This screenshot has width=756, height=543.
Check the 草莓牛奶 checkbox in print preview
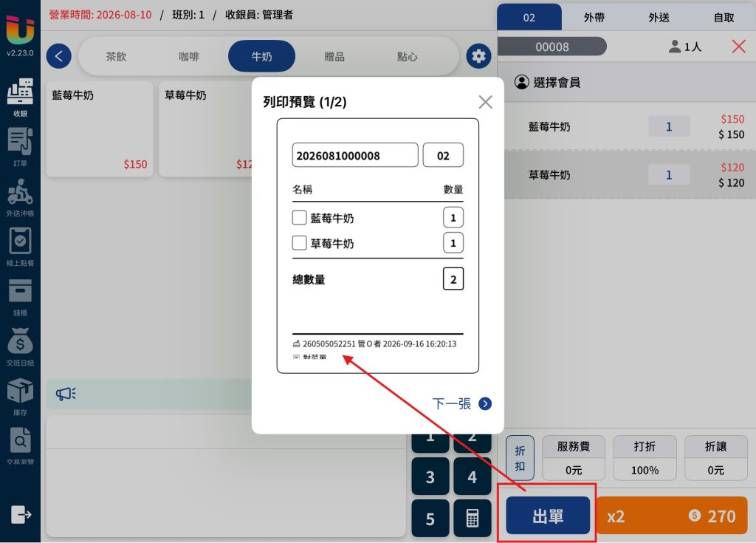300,242
